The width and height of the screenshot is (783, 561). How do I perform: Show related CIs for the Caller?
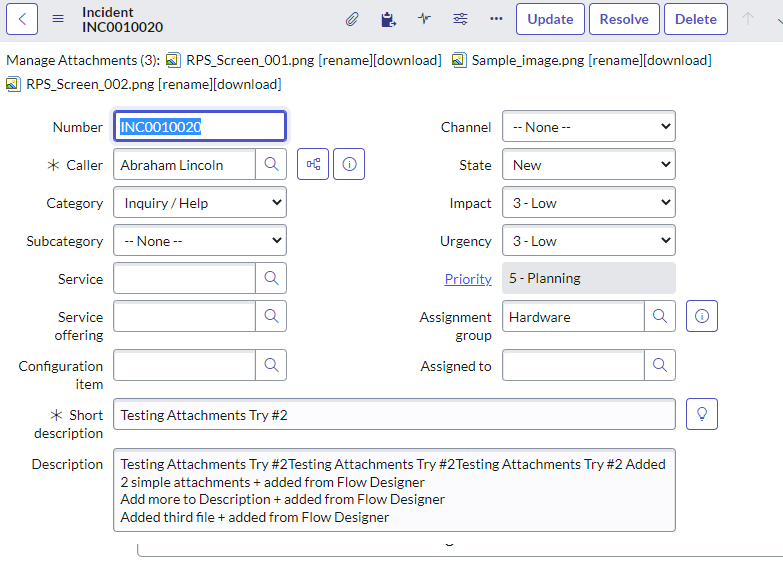tap(313, 164)
